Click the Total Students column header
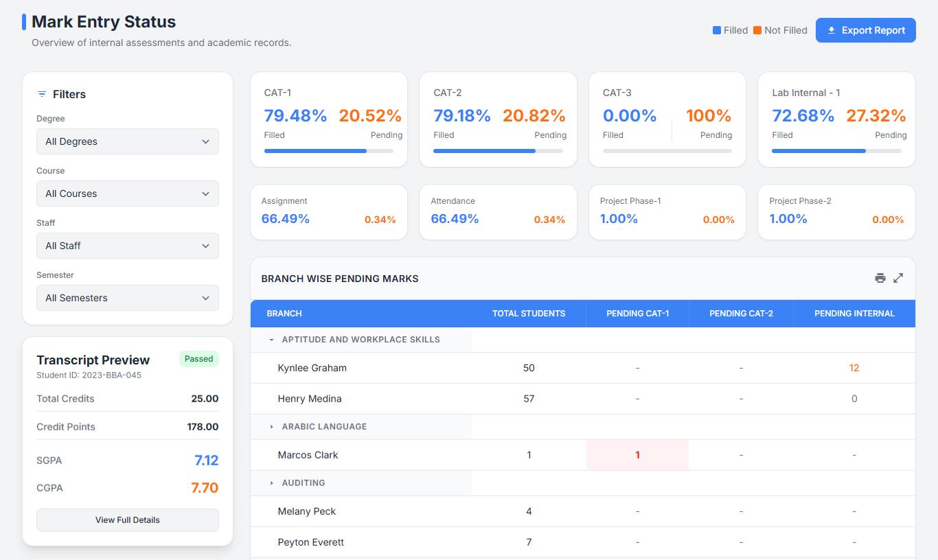 [528, 314]
